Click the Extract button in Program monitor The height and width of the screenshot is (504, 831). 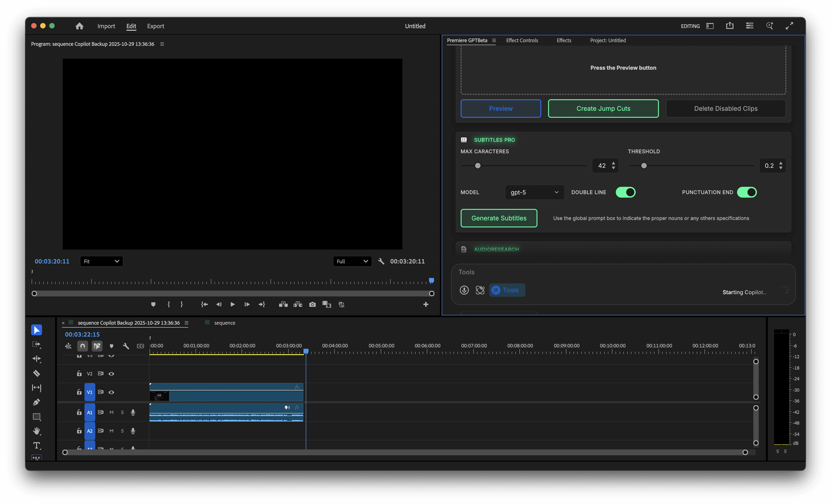pos(298,305)
